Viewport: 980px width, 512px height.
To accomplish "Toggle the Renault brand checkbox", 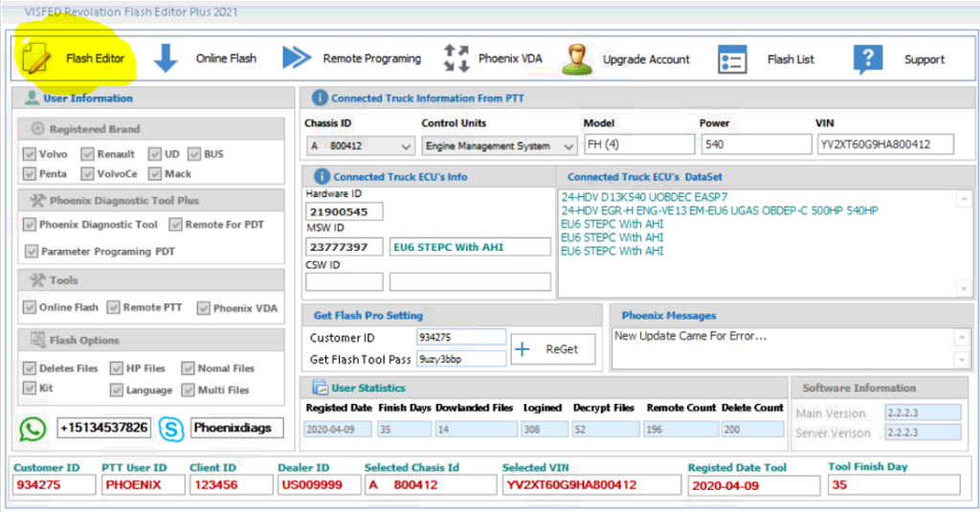I will click(x=87, y=154).
